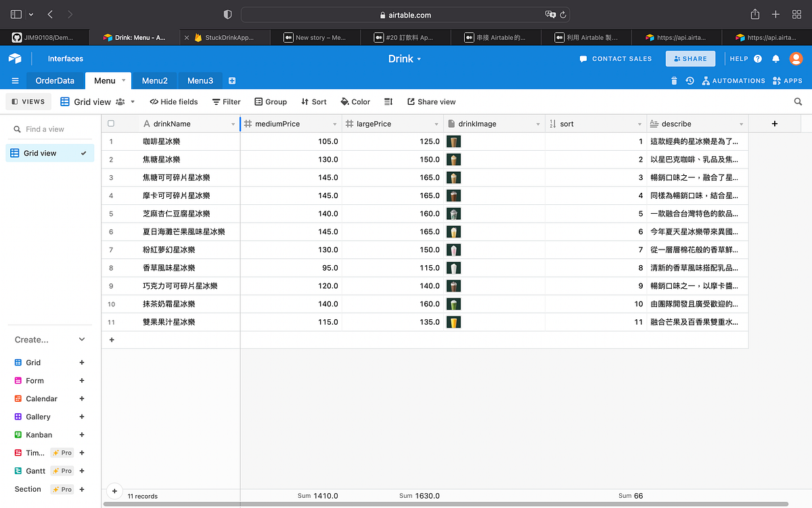Open the drinkName field dropdown
812x508 pixels.
(233, 124)
